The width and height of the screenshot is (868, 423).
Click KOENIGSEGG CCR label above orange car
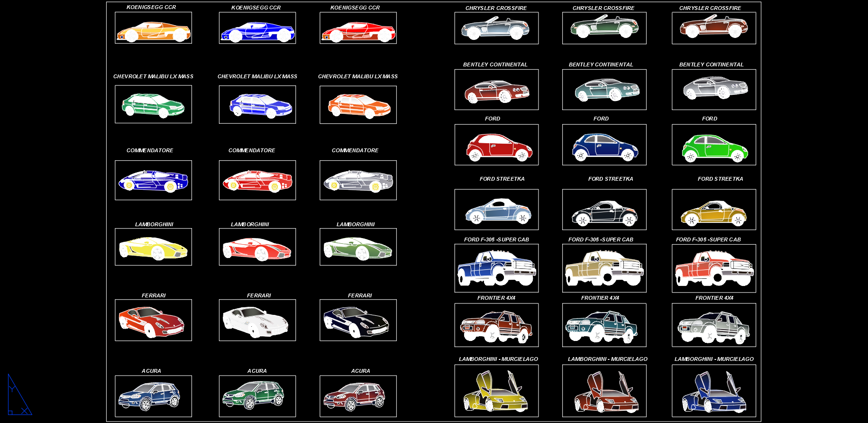tap(151, 7)
